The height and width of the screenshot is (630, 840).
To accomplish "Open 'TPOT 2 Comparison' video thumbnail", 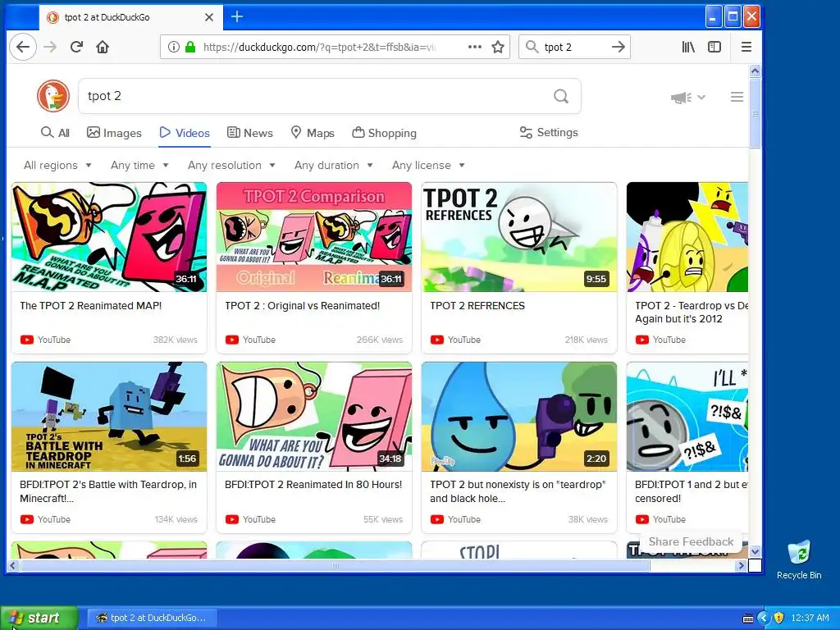I will click(x=314, y=237).
